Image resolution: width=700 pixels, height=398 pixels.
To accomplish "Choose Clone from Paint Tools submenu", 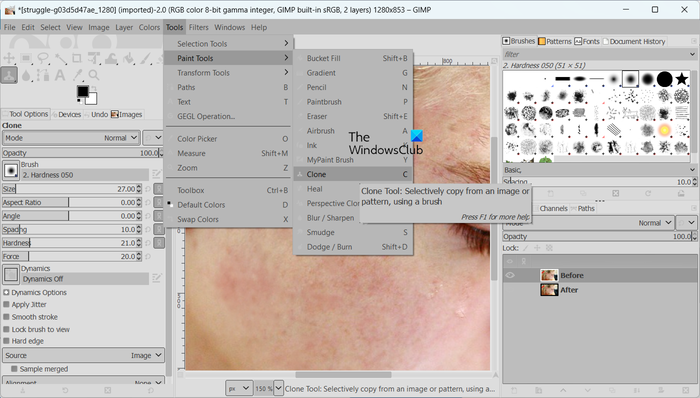I will point(354,174).
